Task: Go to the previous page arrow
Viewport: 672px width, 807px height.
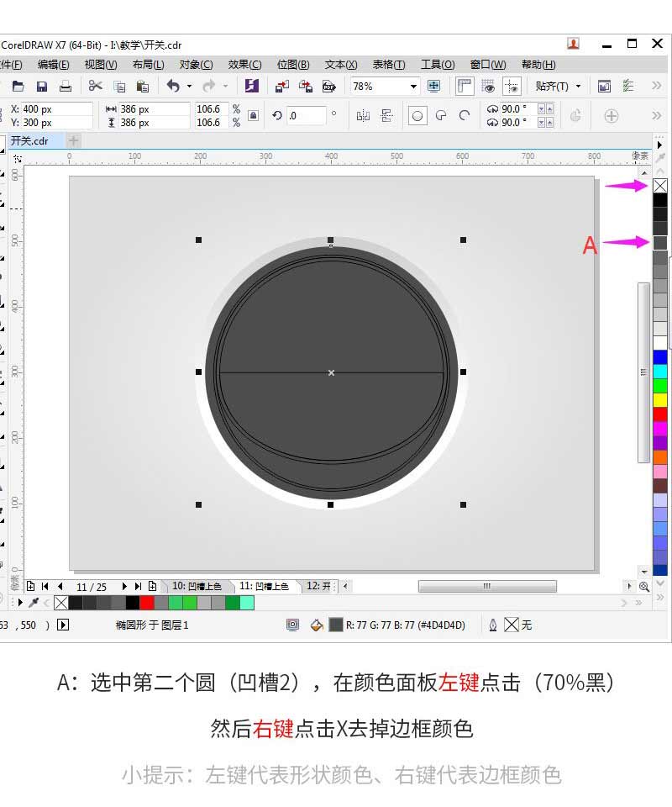Action: [60, 586]
